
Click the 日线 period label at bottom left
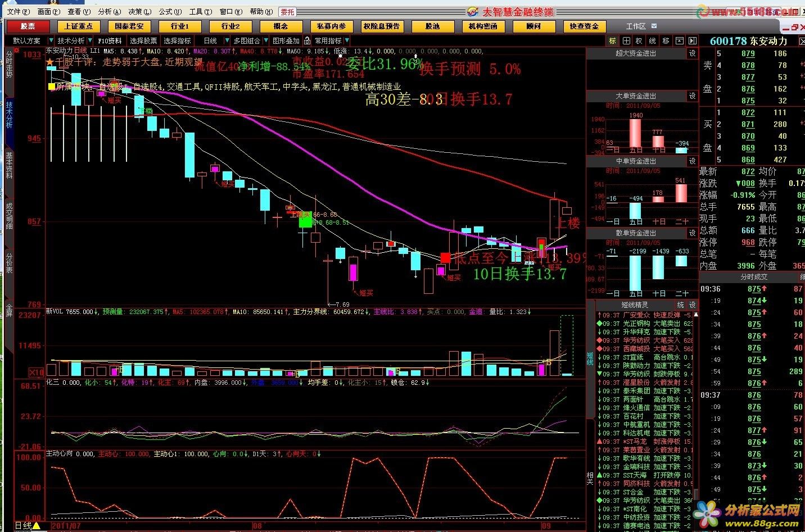tap(23, 526)
